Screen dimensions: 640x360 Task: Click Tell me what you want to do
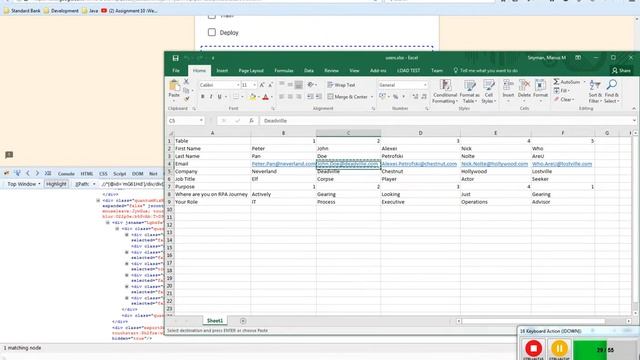485,71
